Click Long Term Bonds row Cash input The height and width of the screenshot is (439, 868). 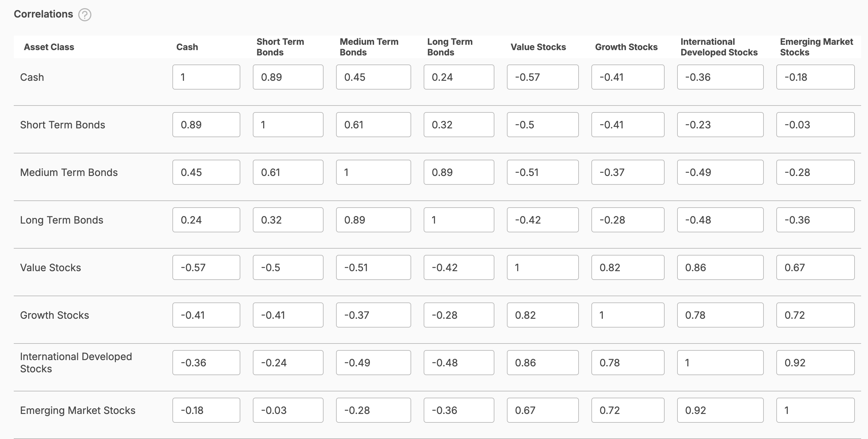206,220
